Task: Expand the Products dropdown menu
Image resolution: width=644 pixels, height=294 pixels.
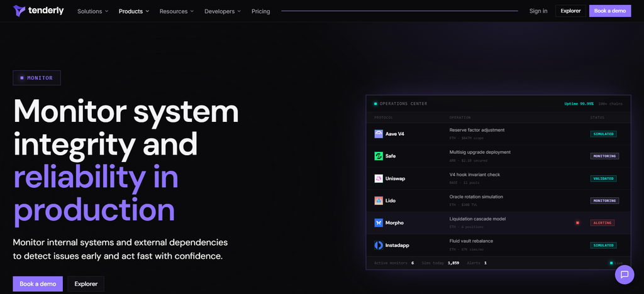Action: (x=134, y=11)
